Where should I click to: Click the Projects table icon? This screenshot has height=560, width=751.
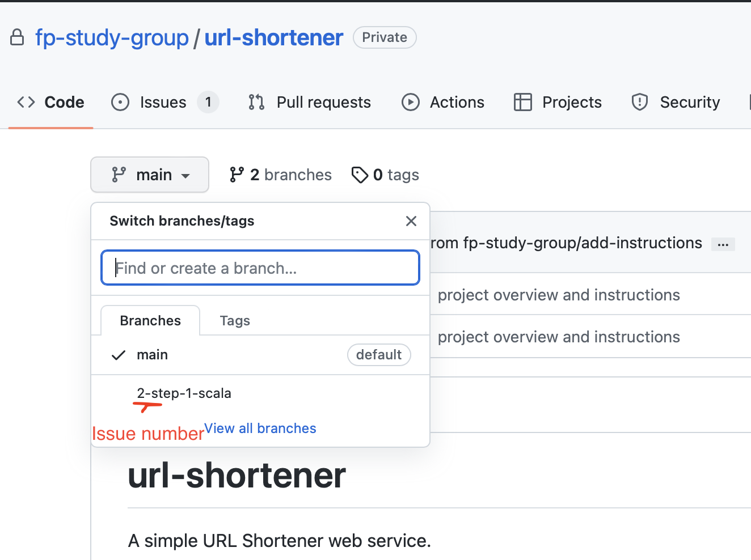[522, 102]
